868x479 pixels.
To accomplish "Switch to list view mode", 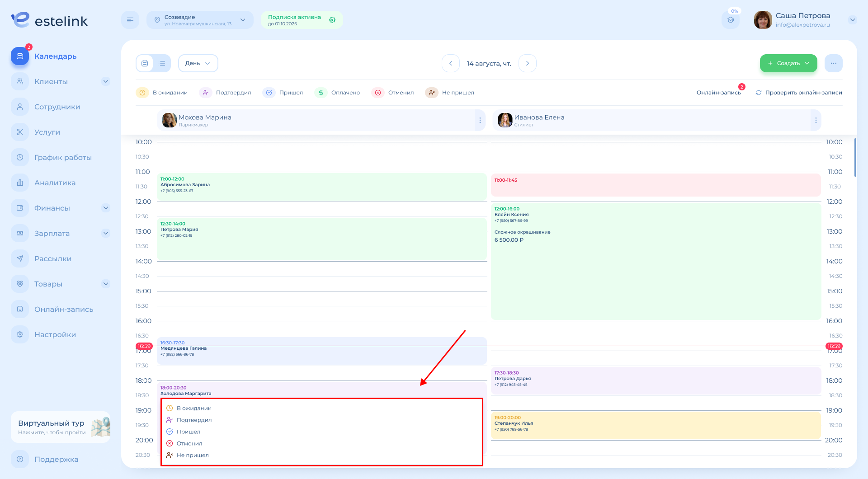I will tap(162, 63).
